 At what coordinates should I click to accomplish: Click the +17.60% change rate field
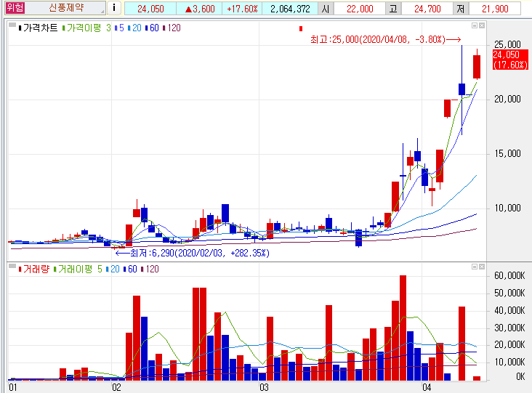[x=242, y=9]
